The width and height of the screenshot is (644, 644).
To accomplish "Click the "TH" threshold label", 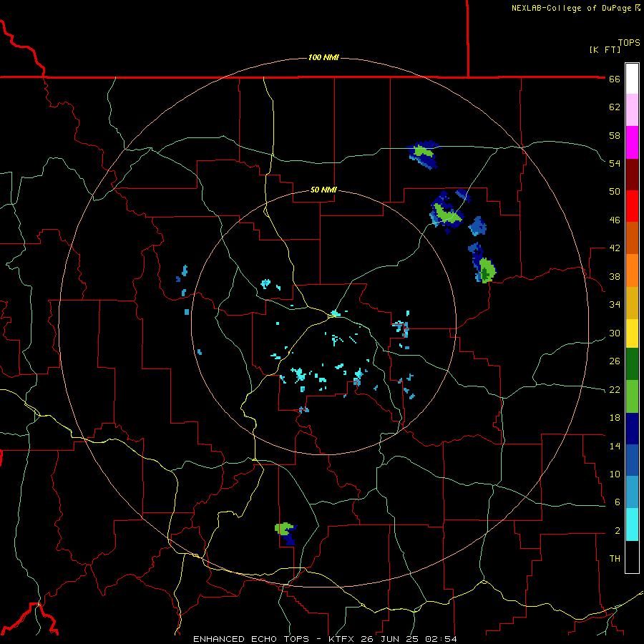I will 615,559.
